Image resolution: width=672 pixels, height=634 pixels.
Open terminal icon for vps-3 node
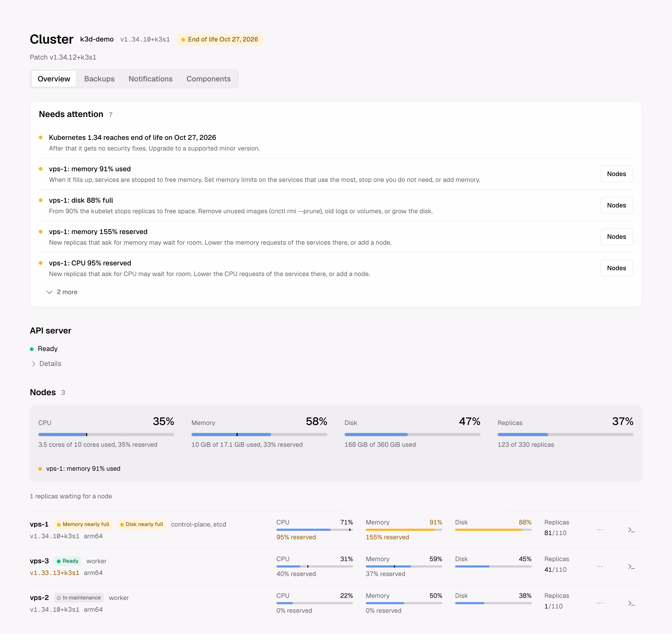coord(631,567)
